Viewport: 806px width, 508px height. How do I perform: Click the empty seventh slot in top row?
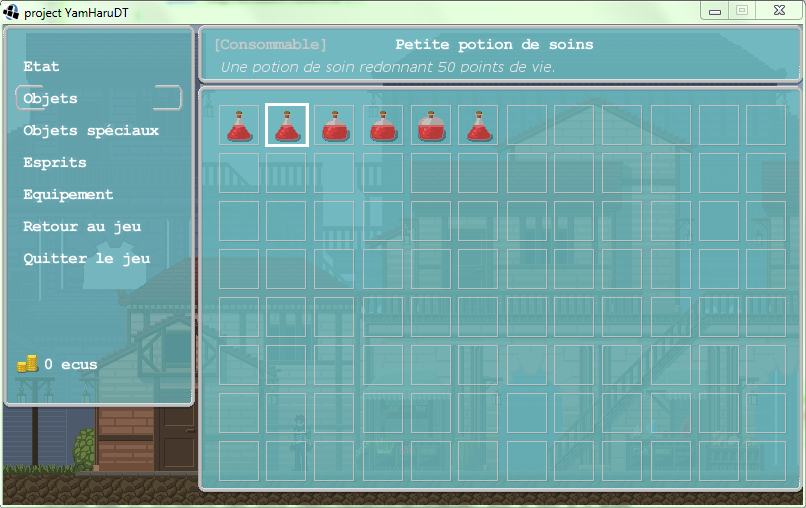(x=526, y=126)
